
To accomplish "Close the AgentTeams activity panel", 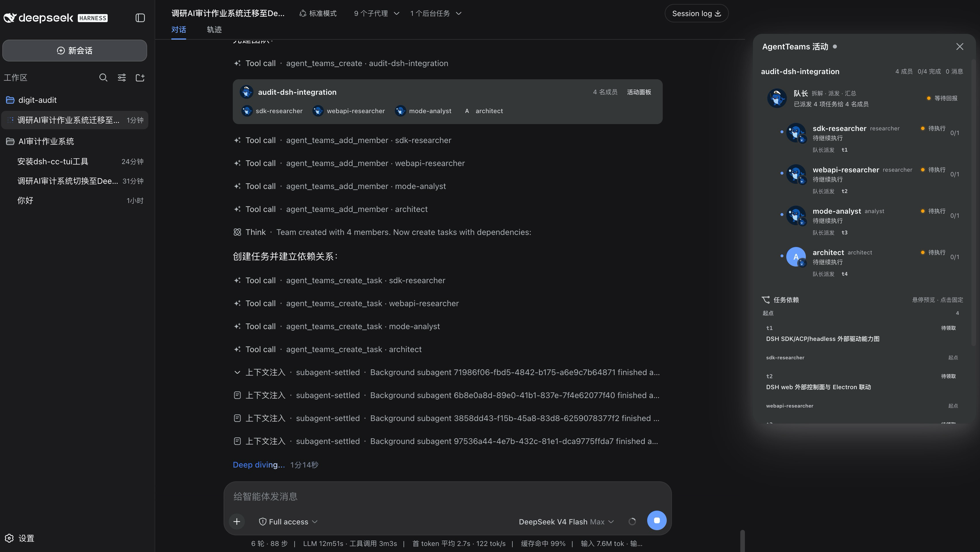I will pos(960,47).
